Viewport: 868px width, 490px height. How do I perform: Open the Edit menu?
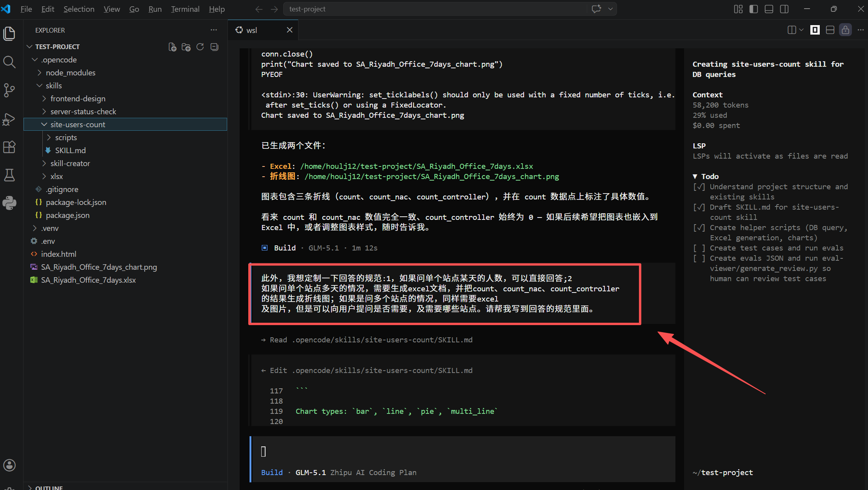pos(48,9)
